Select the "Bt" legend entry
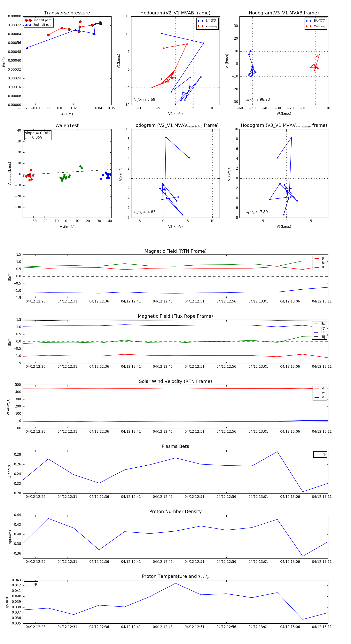351x644 pixels. 320,263
